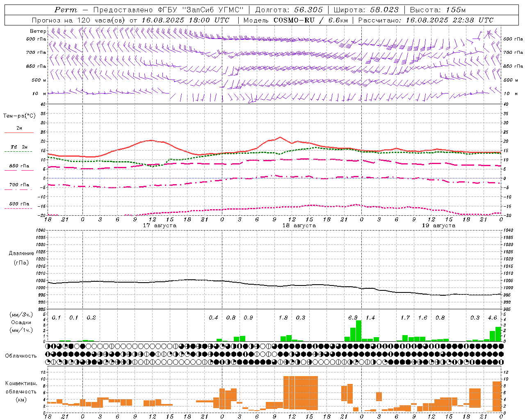The width and height of the screenshot is (525, 420).
Task: Click the "(мм/1ч.)" precipitation unit label
Action: click(21, 330)
